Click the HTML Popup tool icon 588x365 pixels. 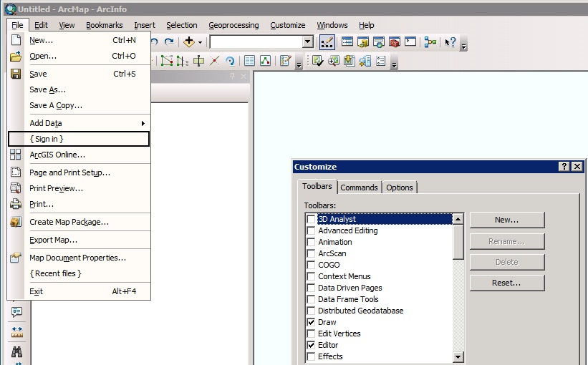[x=17, y=312]
